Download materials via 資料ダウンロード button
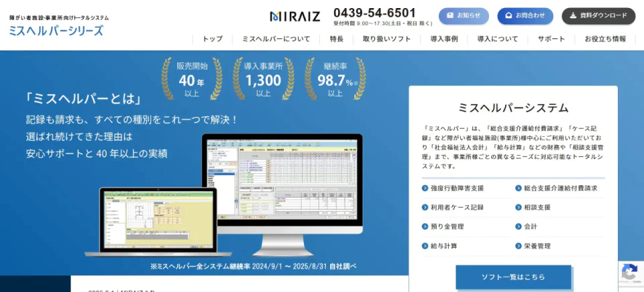This screenshot has height=292, width=644. [x=598, y=16]
